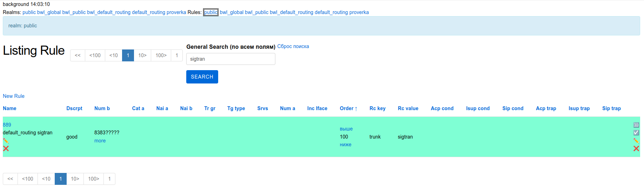Image resolution: width=644 pixels, height=188 pixels.
Task: Sort by the Isup cond column header
Action: [x=478, y=108]
